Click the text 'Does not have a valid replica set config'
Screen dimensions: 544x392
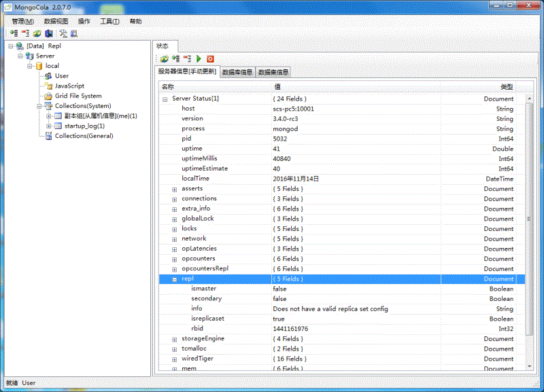point(330,309)
